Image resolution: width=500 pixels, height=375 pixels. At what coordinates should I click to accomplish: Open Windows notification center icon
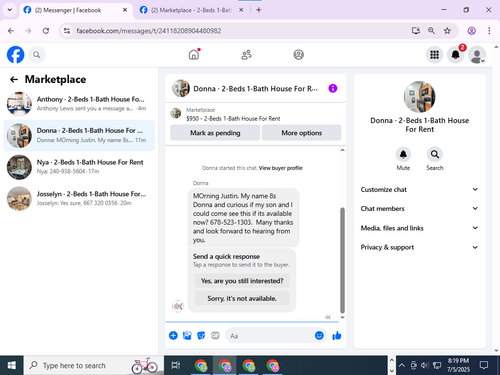[x=484, y=365]
